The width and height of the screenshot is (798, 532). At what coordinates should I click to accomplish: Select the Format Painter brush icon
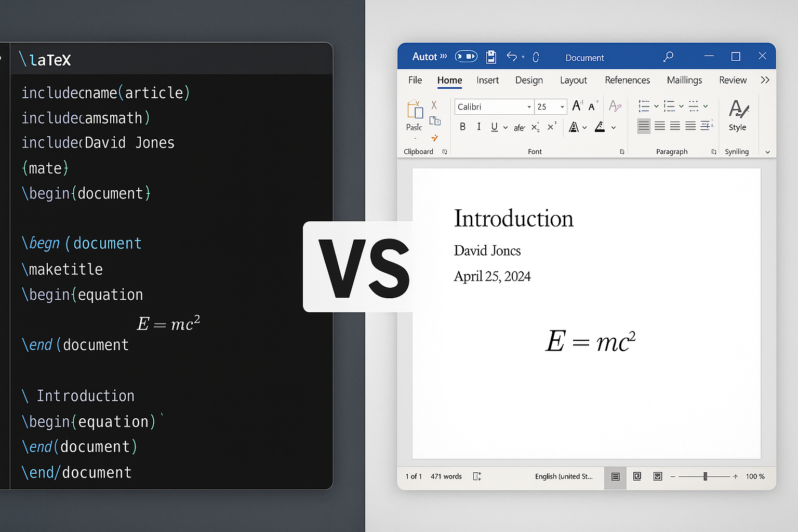pos(434,138)
